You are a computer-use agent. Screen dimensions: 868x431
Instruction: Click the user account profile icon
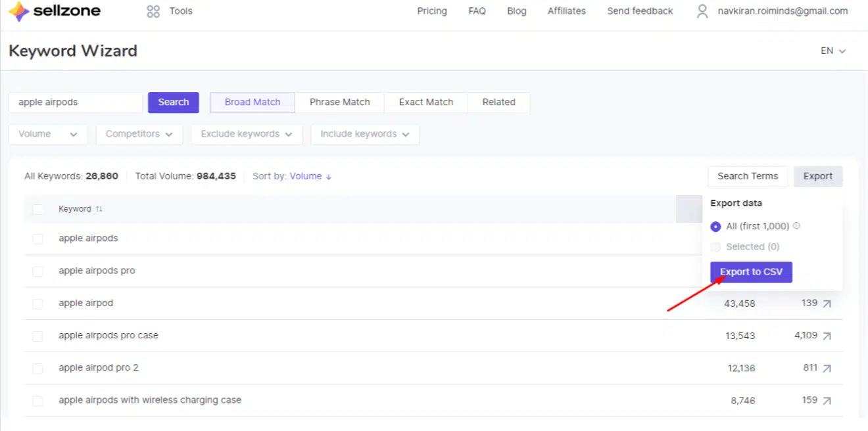click(703, 11)
